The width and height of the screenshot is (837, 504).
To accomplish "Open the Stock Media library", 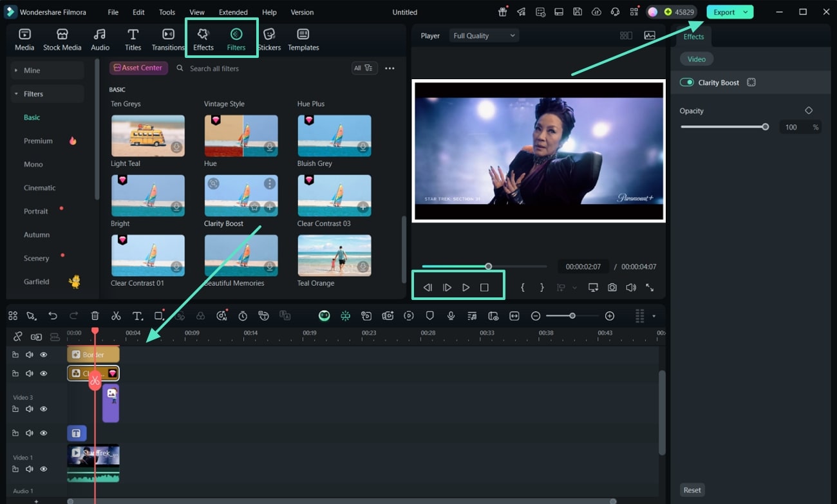I will pos(62,39).
